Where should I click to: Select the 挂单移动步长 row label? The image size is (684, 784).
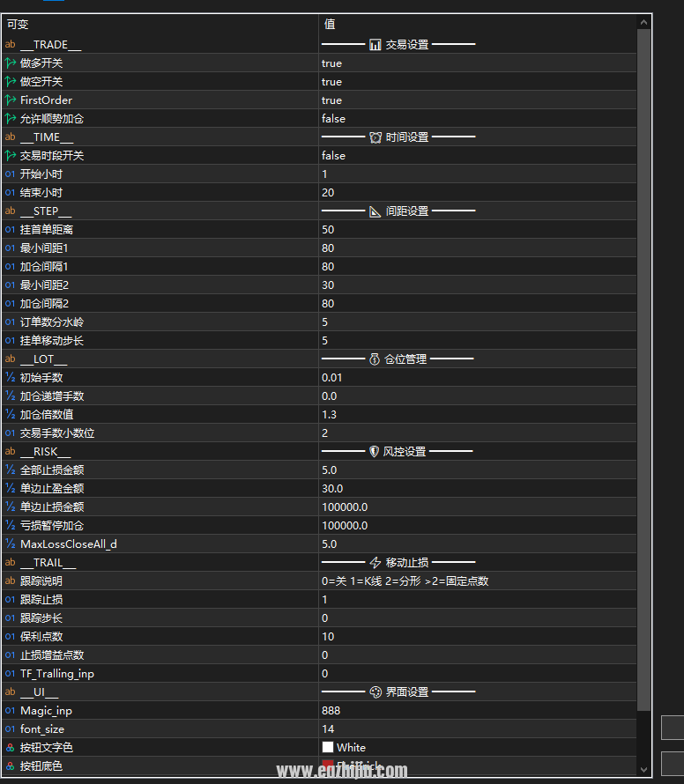point(52,341)
